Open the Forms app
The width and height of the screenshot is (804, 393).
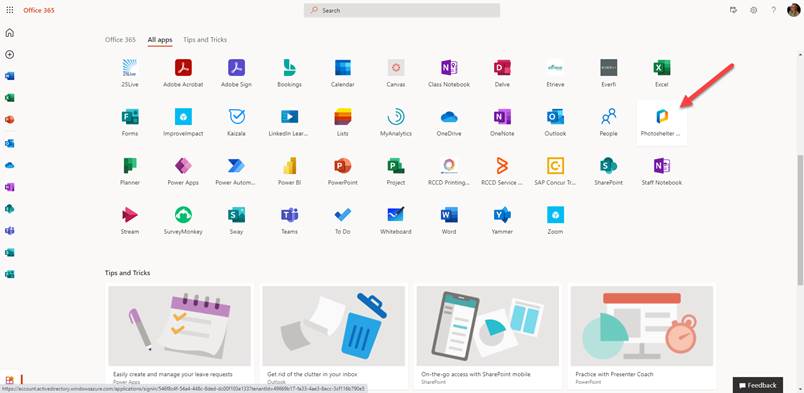pyautogui.click(x=130, y=122)
